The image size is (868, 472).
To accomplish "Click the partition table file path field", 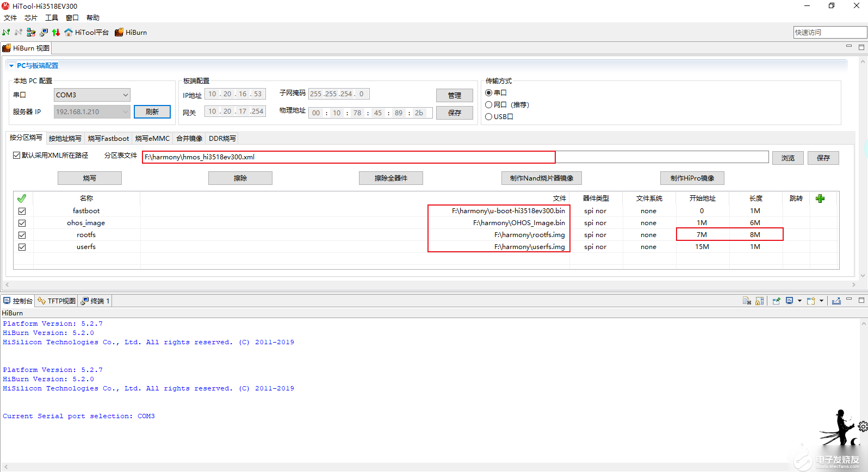I will [x=348, y=157].
